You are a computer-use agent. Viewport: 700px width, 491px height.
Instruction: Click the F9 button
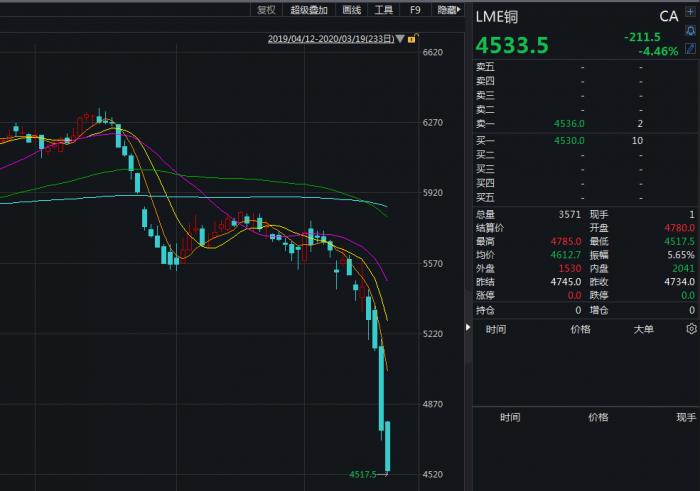pyautogui.click(x=415, y=9)
